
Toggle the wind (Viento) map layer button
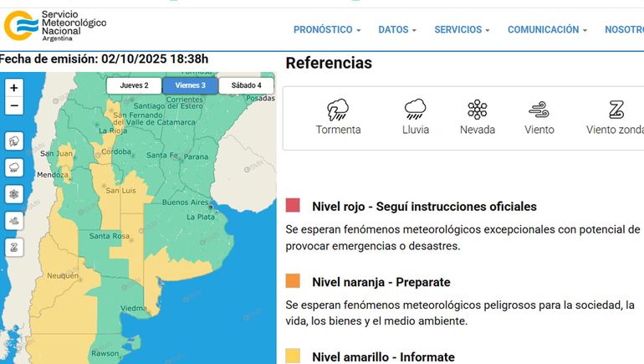(14, 221)
